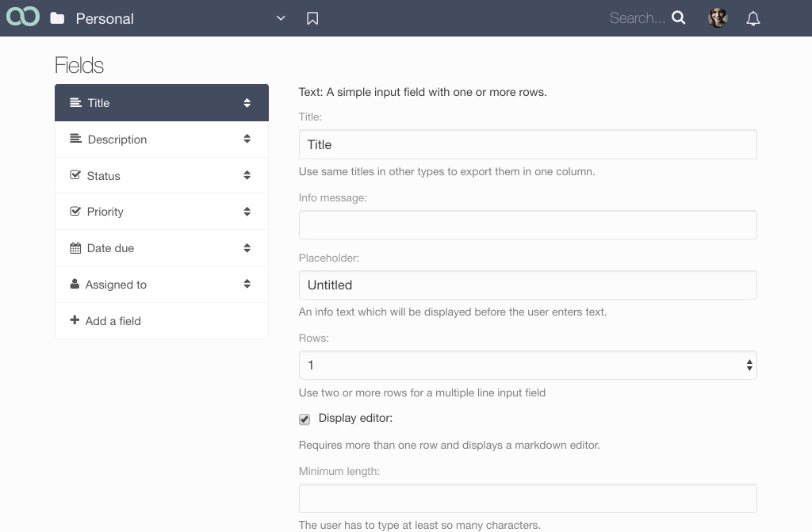Select the Date due field
Image resolution: width=812 pixels, height=532 pixels.
pyautogui.click(x=162, y=248)
